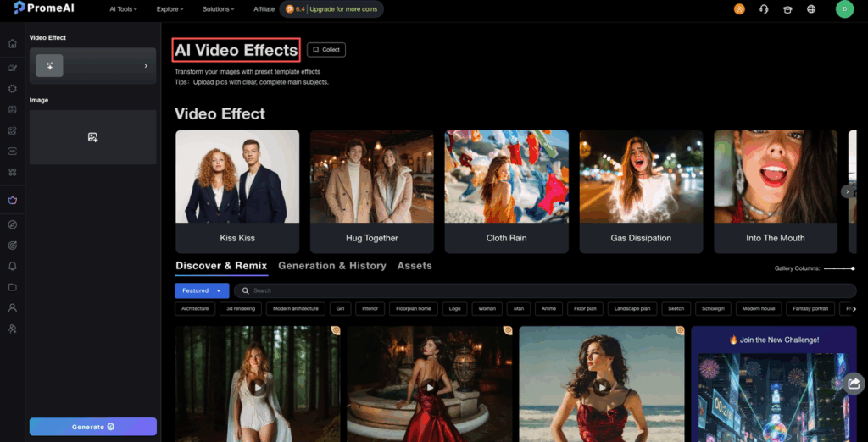Expand the Featured sort dropdown
The width and height of the screenshot is (868, 442).
202,290
